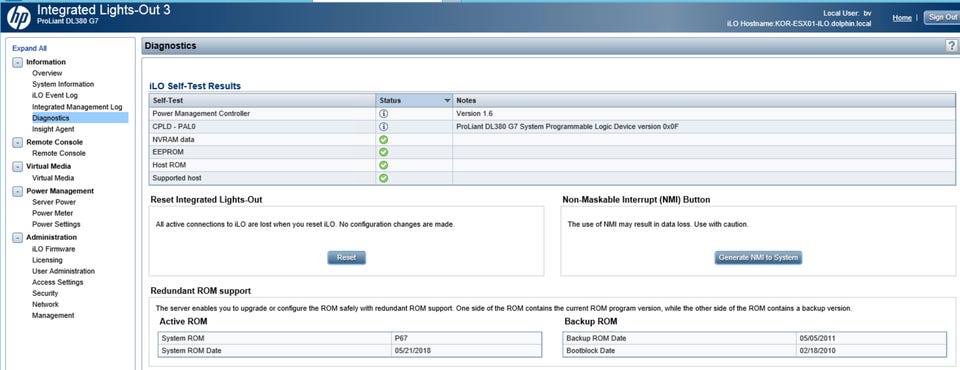Open the Virtual Media sub-item

click(x=53, y=178)
